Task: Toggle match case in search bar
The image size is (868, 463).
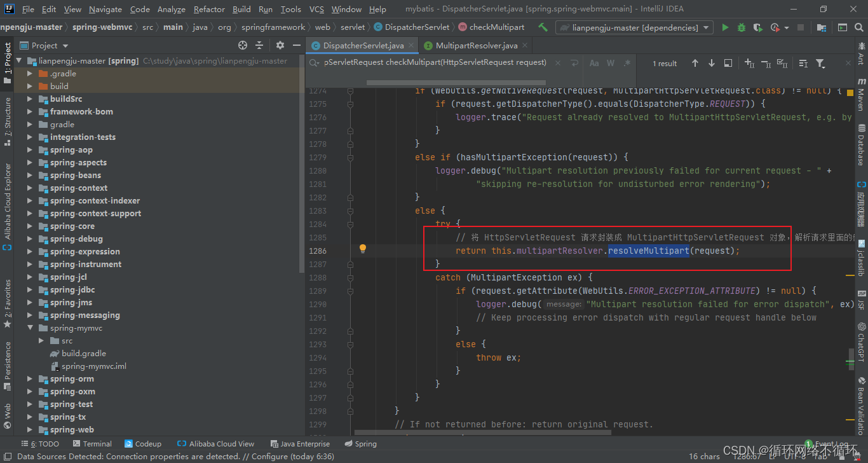Action: (x=594, y=63)
